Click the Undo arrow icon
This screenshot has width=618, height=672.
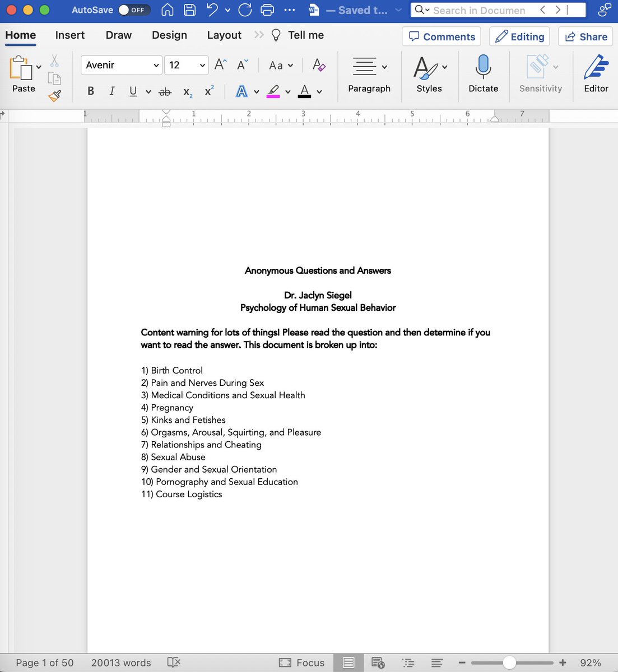(x=212, y=10)
